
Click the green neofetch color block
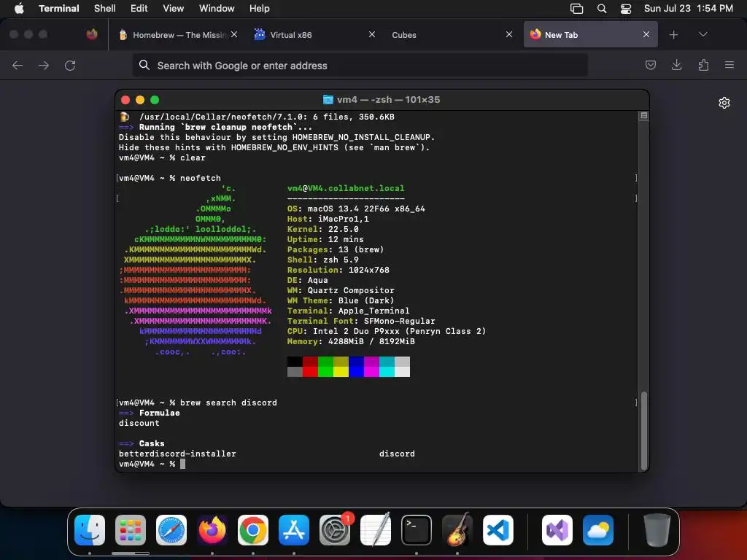pos(325,367)
